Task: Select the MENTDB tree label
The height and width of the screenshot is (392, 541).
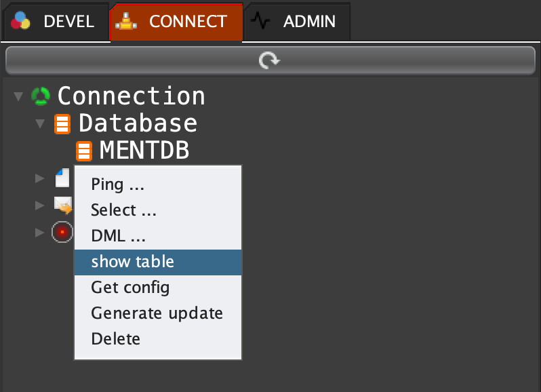Action: [144, 151]
